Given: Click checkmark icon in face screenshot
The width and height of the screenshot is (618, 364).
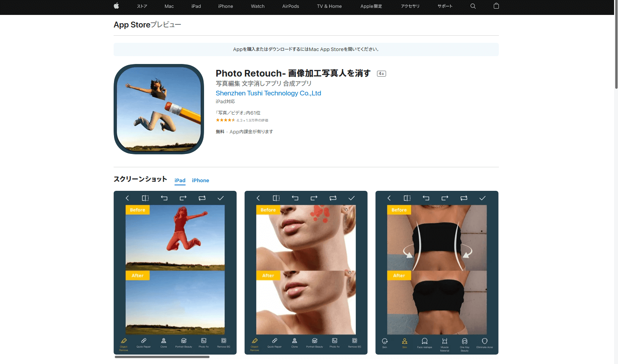Looking at the screenshot, I should pyautogui.click(x=351, y=198).
